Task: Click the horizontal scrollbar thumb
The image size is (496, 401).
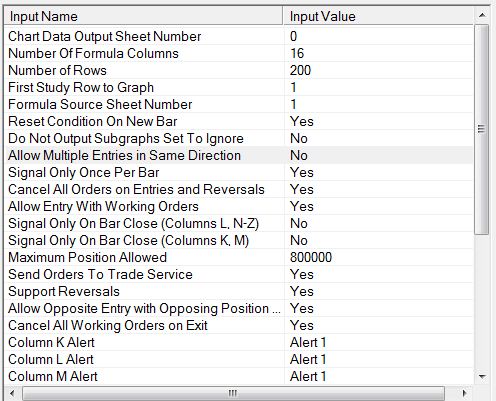Action: [233, 393]
